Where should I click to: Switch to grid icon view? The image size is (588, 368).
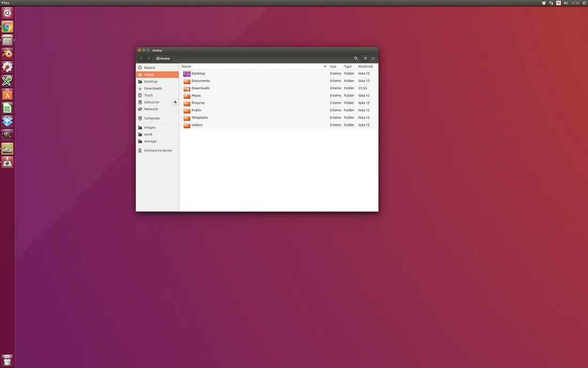[x=373, y=58]
